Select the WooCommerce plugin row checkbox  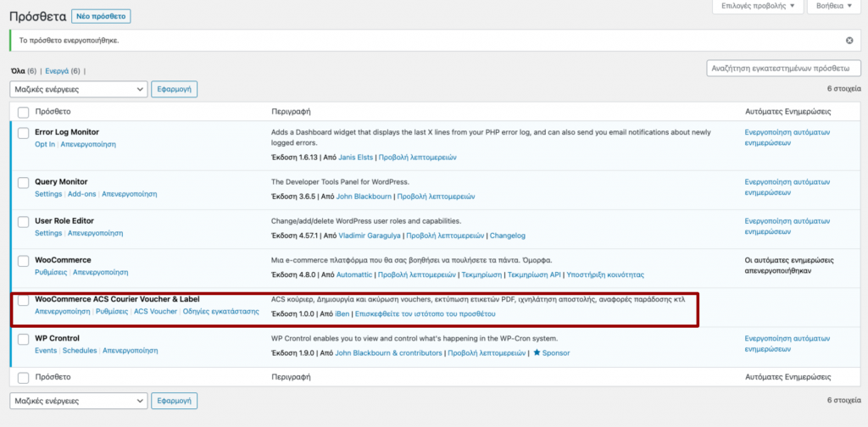(23, 261)
